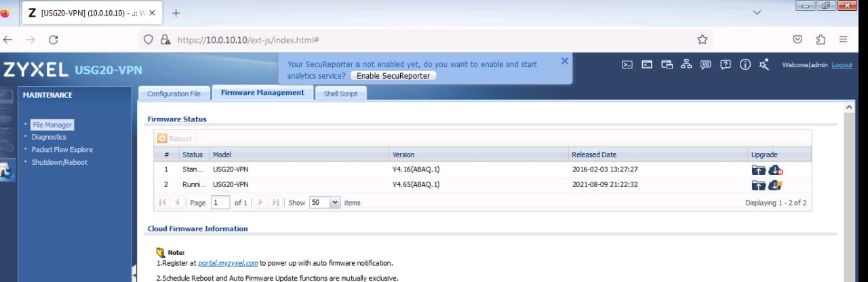
Task: Open the CLI window icon in header
Action: pos(647,64)
